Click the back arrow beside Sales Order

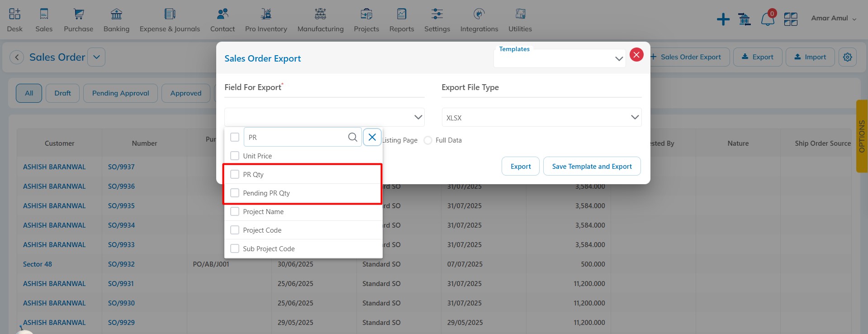click(x=17, y=57)
